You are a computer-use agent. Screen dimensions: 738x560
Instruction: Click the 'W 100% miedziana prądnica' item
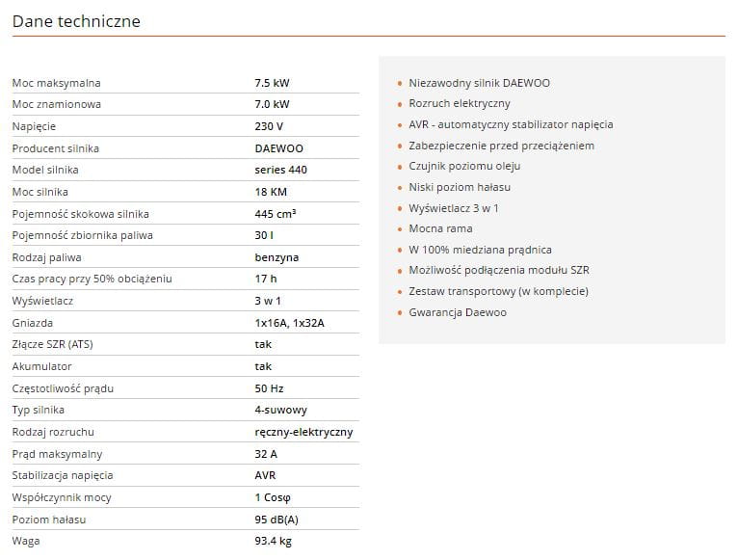coord(480,250)
